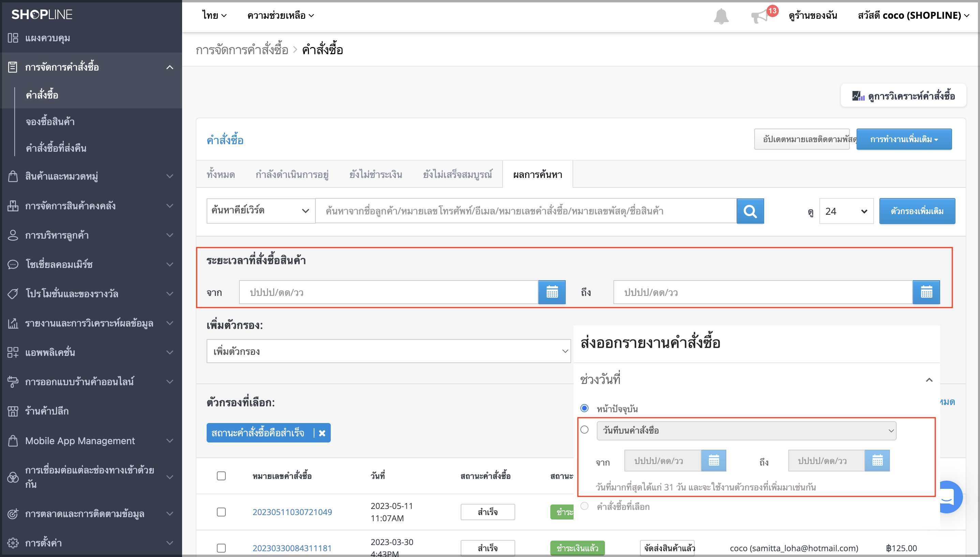Screen dimensions: 980x557
Task: Click the SHOPLINE logo
Action: pos(42,15)
